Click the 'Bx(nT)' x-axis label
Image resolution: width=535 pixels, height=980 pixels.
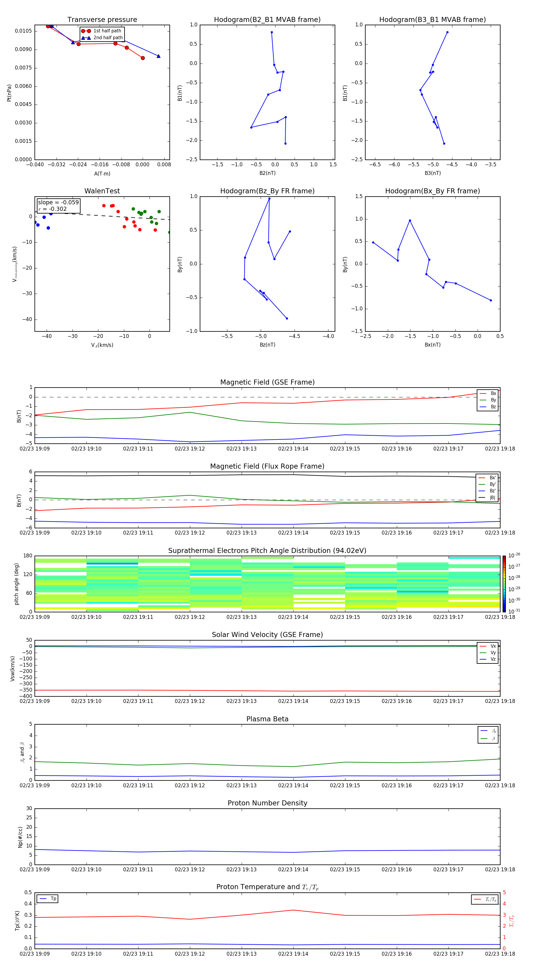432,345
